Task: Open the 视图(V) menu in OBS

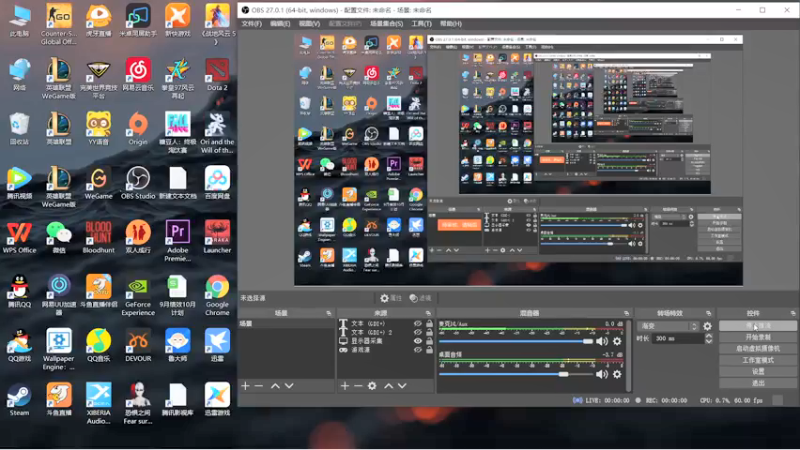Action: coord(309,23)
